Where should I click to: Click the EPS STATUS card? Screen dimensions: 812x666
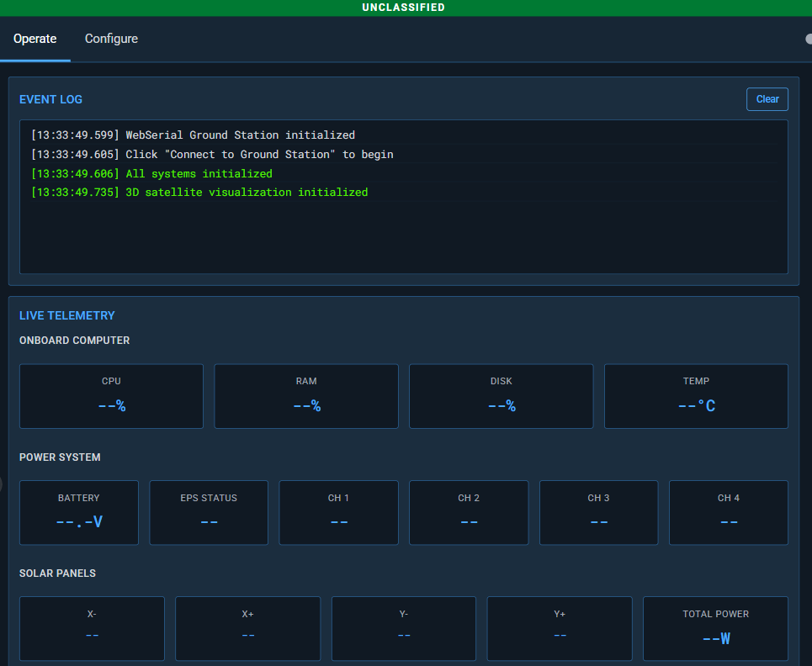pyautogui.click(x=209, y=513)
